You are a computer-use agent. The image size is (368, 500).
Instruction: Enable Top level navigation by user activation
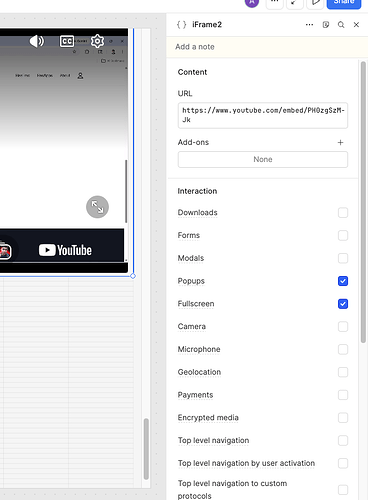point(343,463)
